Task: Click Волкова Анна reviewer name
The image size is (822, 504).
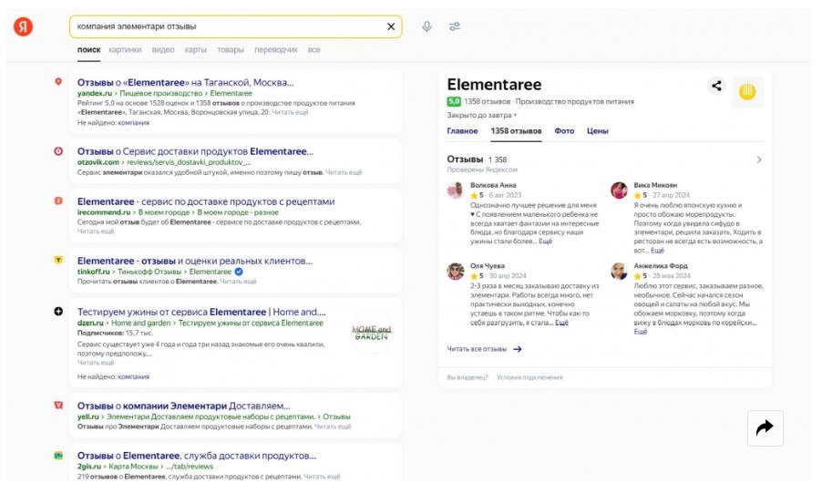Action: [493, 185]
